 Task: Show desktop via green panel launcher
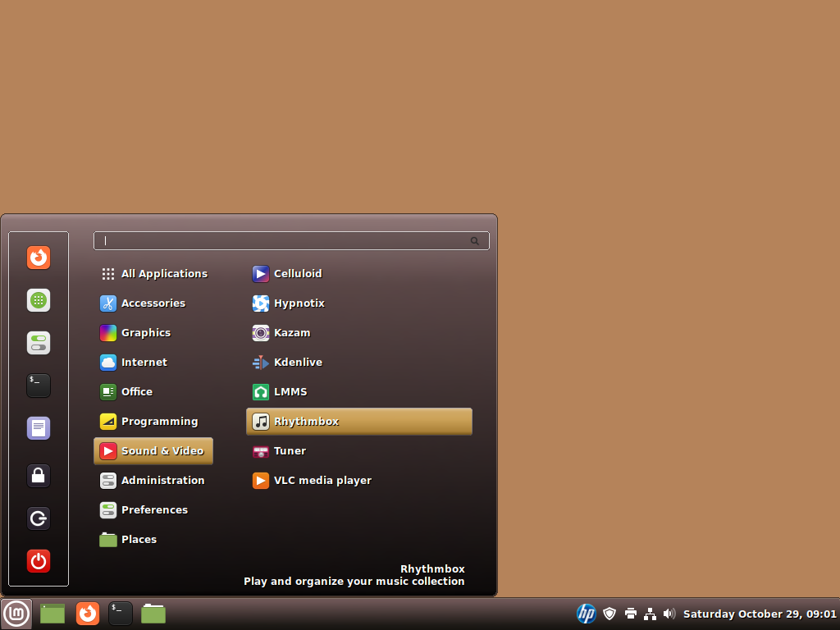click(52, 614)
